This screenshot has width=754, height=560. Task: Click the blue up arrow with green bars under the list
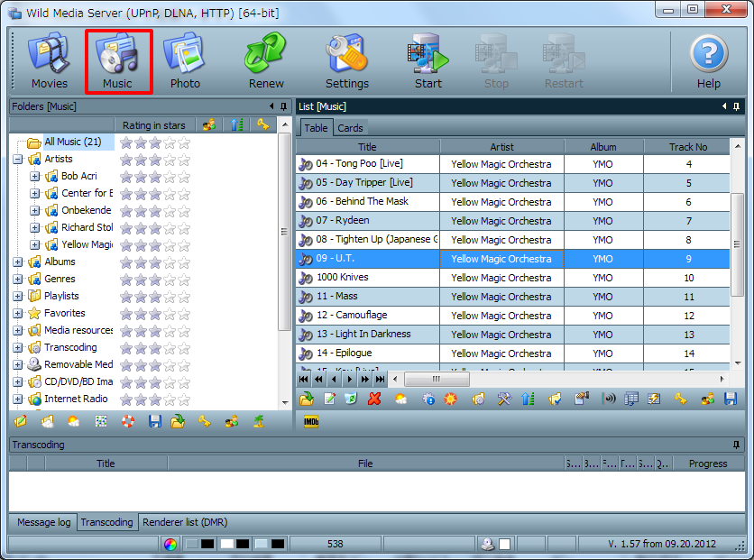coord(528,399)
